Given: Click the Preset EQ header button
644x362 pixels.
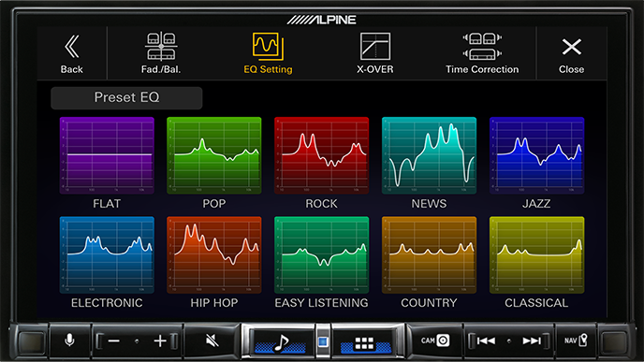Looking at the screenshot, I should tap(126, 97).
